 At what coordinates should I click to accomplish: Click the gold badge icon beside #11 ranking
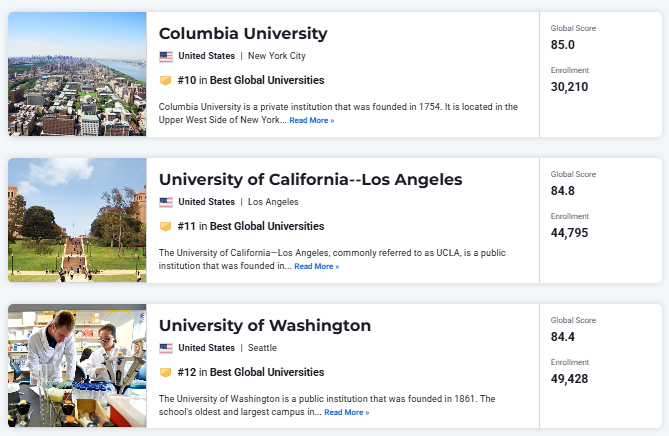click(x=166, y=226)
